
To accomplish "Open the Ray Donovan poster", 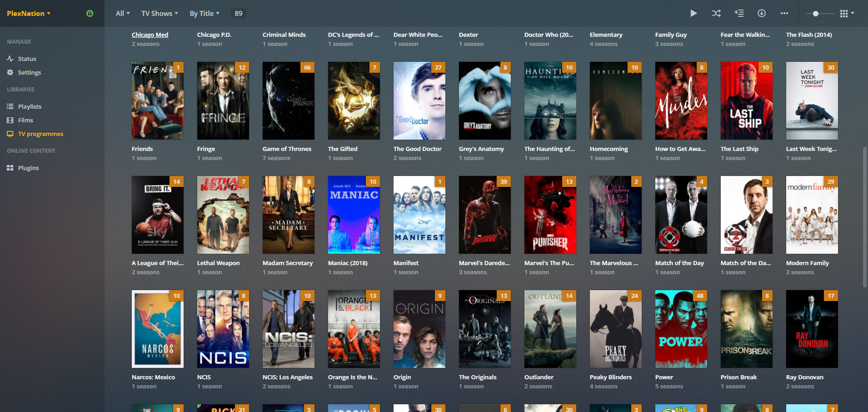I will pos(812,329).
